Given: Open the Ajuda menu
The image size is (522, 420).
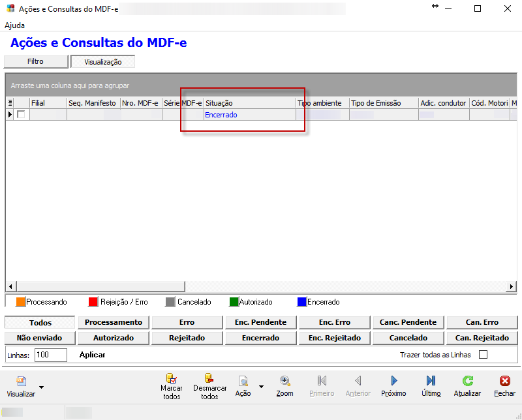Looking at the screenshot, I should coord(14,25).
